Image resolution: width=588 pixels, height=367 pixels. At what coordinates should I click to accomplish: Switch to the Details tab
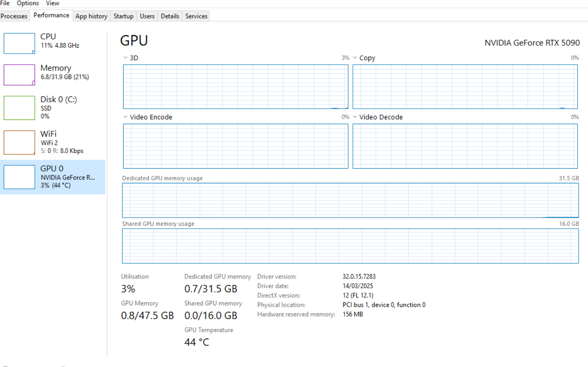(x=170, y=16)
